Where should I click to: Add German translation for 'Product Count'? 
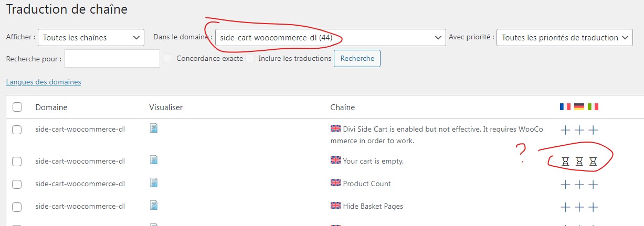(579, 185)
